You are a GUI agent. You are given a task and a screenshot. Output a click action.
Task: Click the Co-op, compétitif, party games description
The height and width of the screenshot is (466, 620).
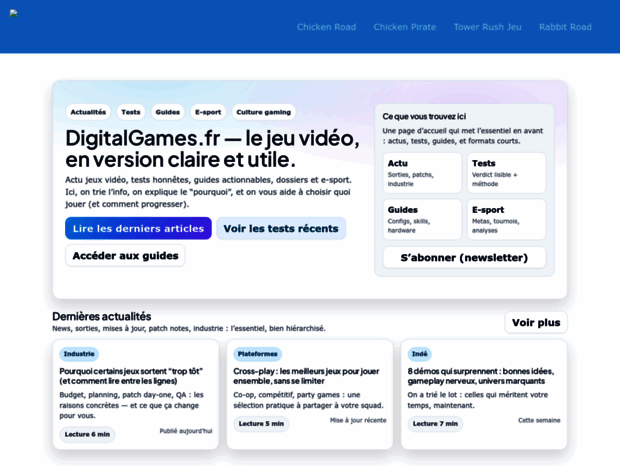308,400
